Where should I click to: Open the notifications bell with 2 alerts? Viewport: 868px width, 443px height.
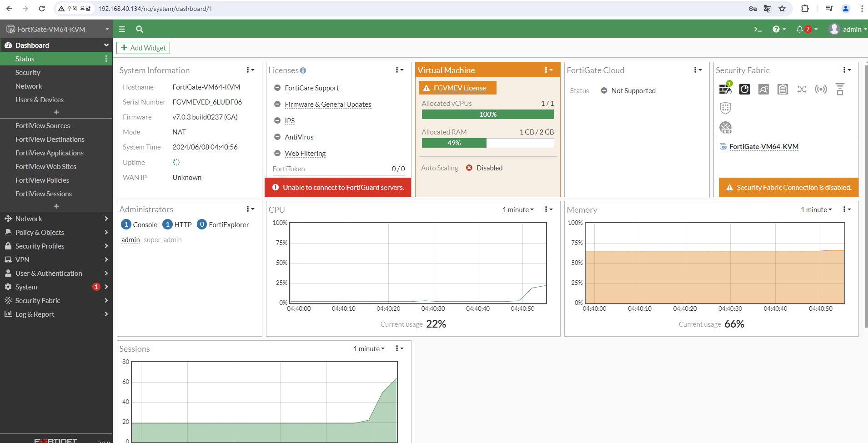807,29
